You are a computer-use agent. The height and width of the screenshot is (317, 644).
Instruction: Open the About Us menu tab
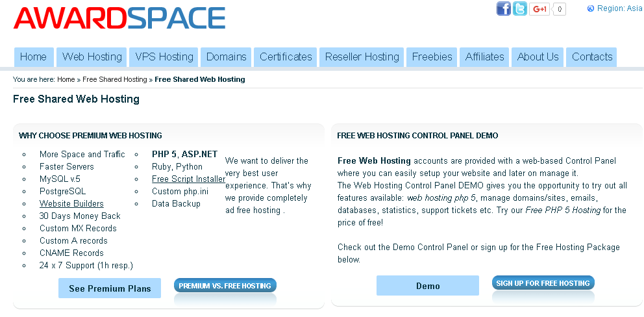[x=538, y=57]
